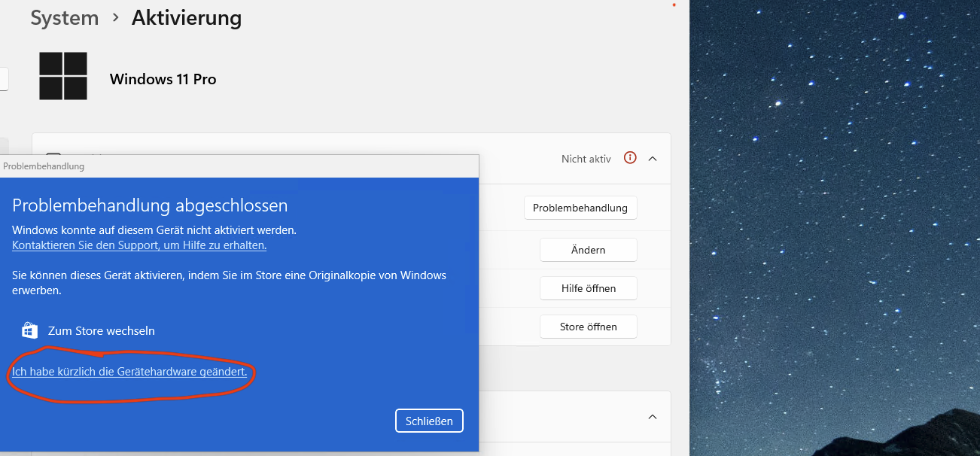This screenshot has width=980, height=456.
Task: Click the Nicht aktiv status text
Action: (586, 159)
